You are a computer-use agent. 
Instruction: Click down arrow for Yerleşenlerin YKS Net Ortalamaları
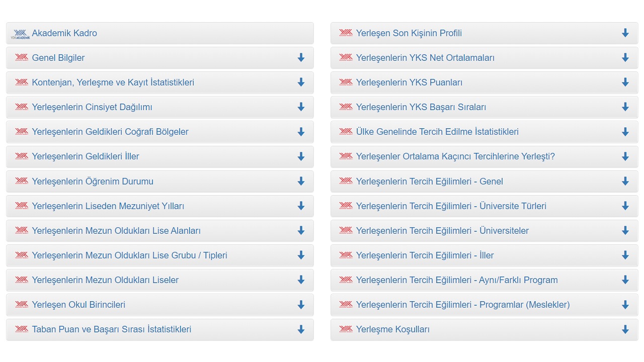point(625,57)
